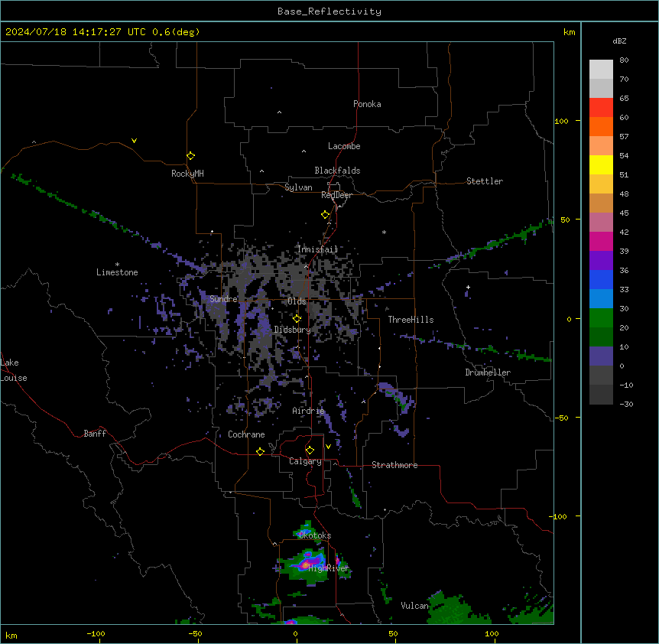
Task: Click the white plus marker north of Drumheller
Action: point(468,287)
